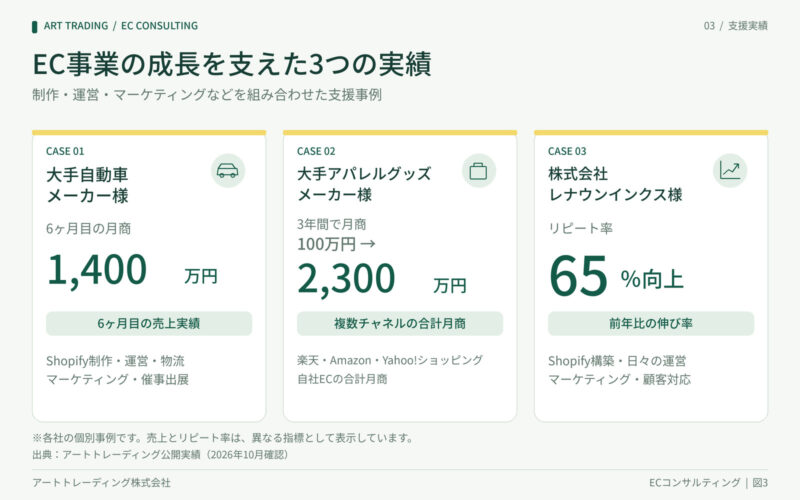Click the green marker beside ART TRADING header

tap(35, 27)
